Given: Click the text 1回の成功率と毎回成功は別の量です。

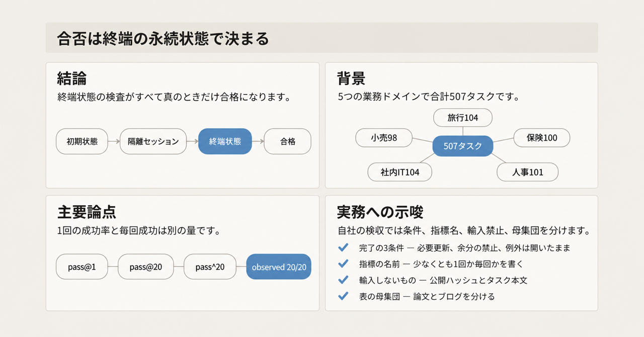Looking at the screenshot, I should (x=140, y=231).
